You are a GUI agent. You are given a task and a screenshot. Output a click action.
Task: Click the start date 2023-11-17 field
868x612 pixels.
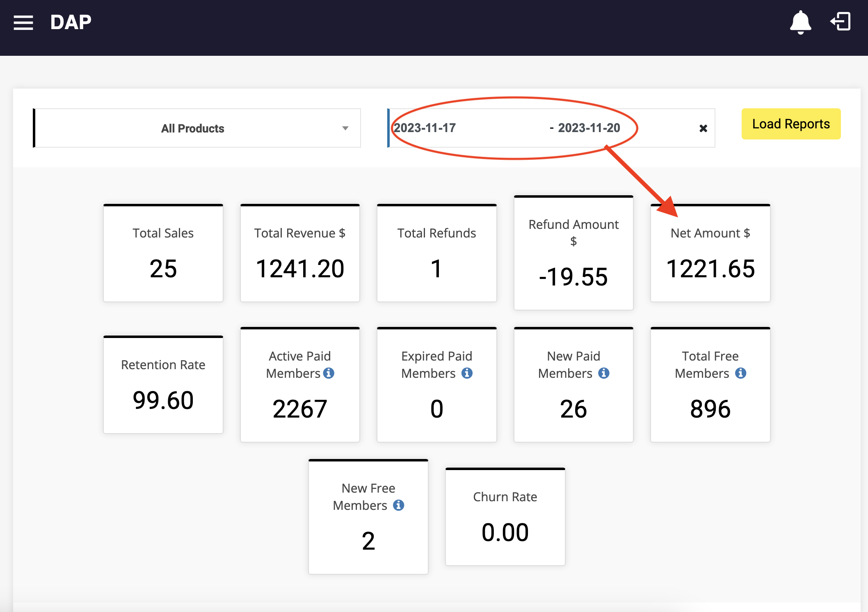425,128
